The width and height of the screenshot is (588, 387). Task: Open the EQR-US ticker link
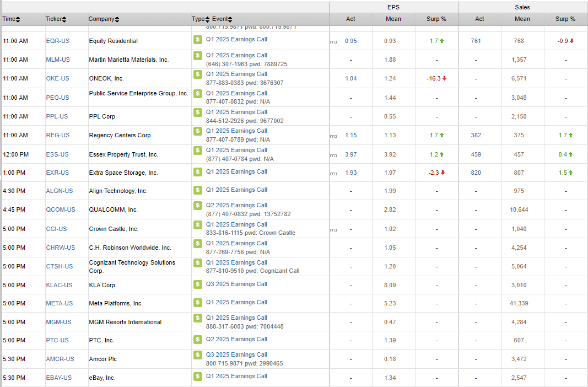pyautogui.click(x=58, y=41)
